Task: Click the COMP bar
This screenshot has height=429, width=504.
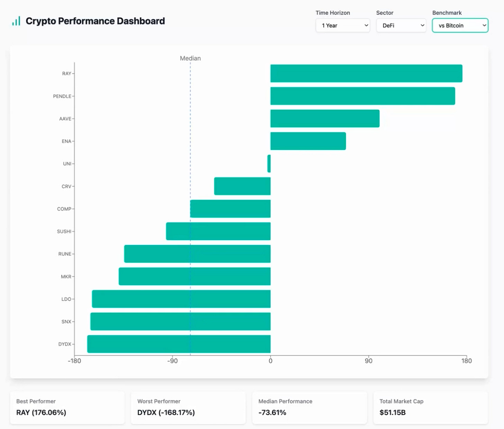Action: tap(231, 209)
